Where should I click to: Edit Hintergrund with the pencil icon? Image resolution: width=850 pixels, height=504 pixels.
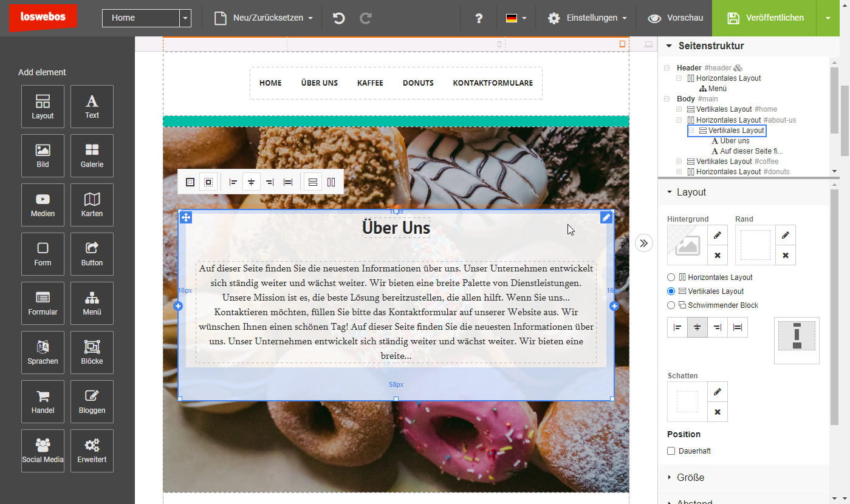(718, 235)
